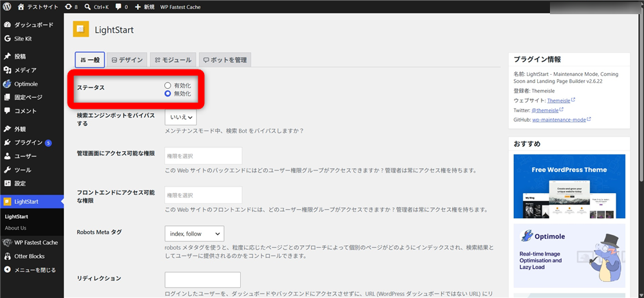Click 管理画面にアクセス可能な権限 role select field
This screenshot has height=298, width=644.
click(x=204, y=156)
